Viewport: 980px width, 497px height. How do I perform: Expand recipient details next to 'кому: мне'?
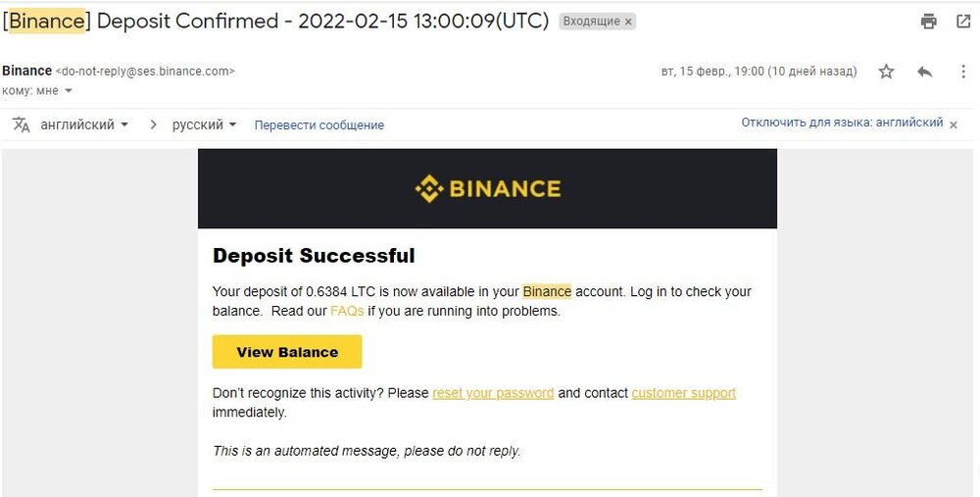(x=69, y=91)
